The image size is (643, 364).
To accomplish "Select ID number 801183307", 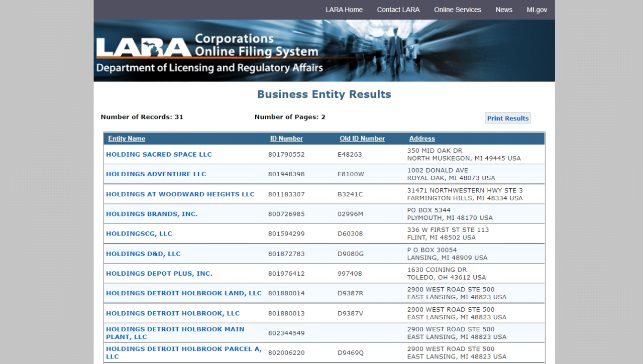I will click(286, 194).
